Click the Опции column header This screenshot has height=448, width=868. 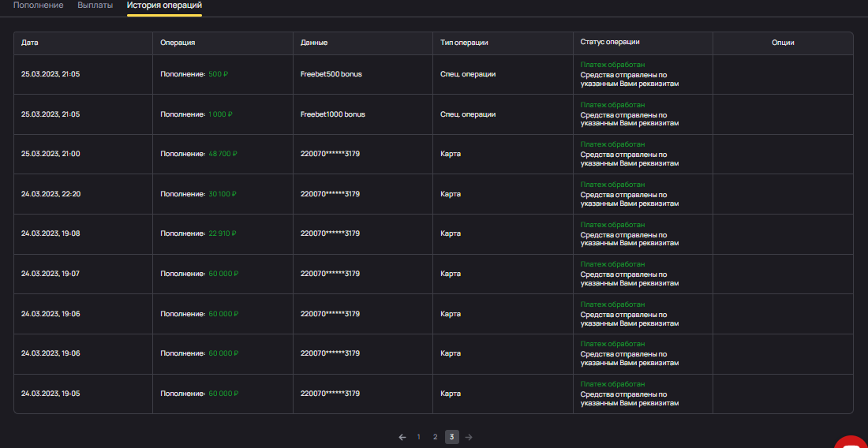782,43
